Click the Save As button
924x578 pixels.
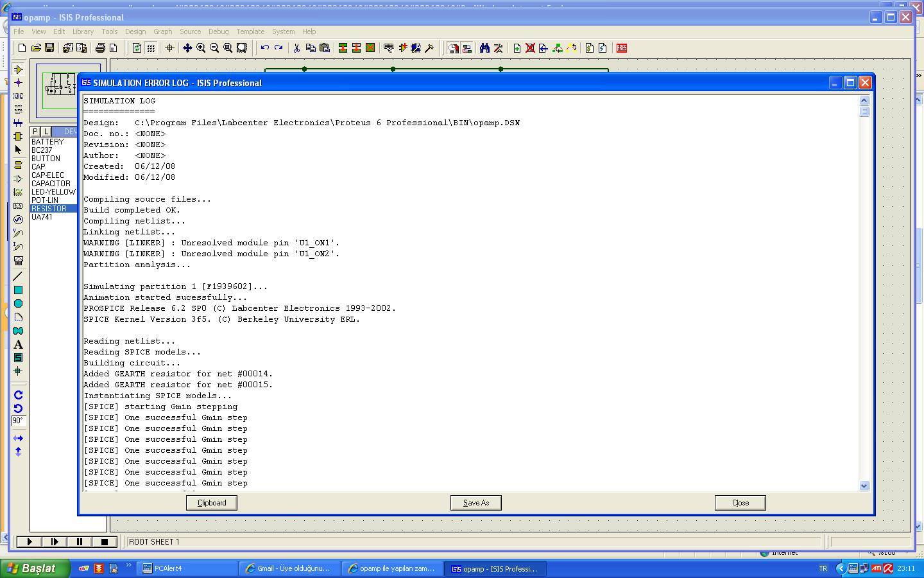click(476, 503)
